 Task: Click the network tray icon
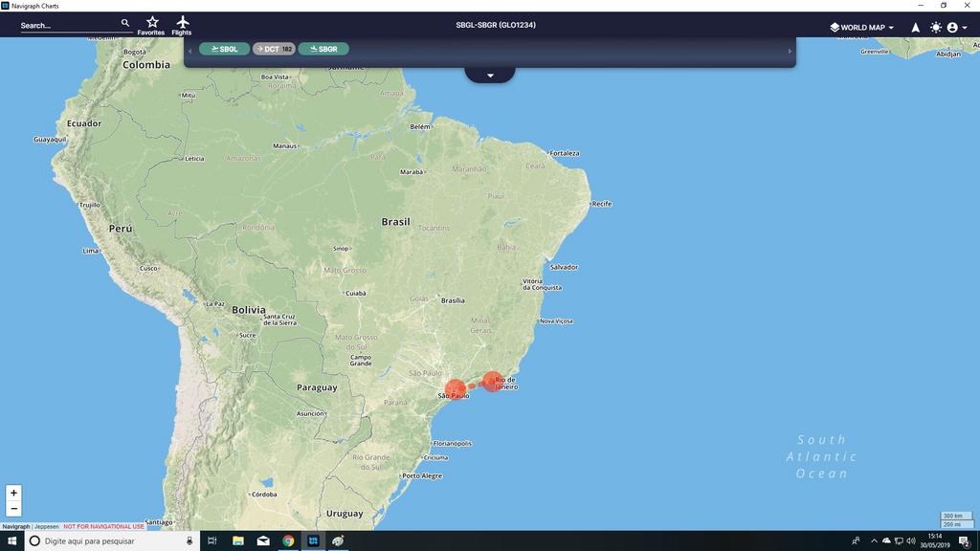tap(899, 541)
